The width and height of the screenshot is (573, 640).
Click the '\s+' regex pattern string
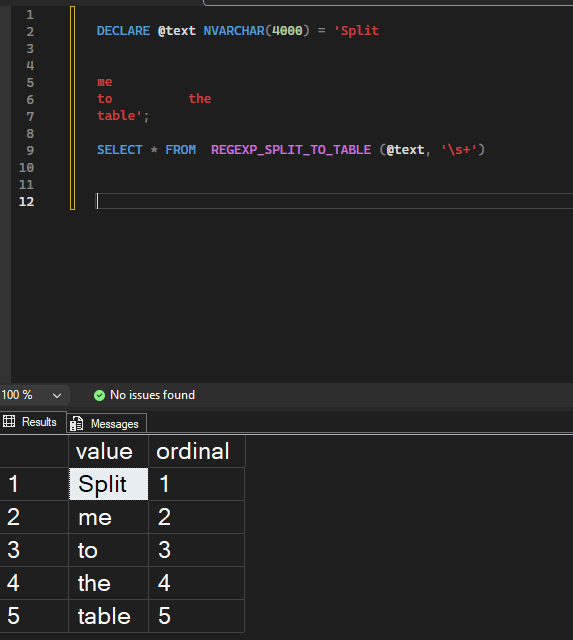coord(459,150)
